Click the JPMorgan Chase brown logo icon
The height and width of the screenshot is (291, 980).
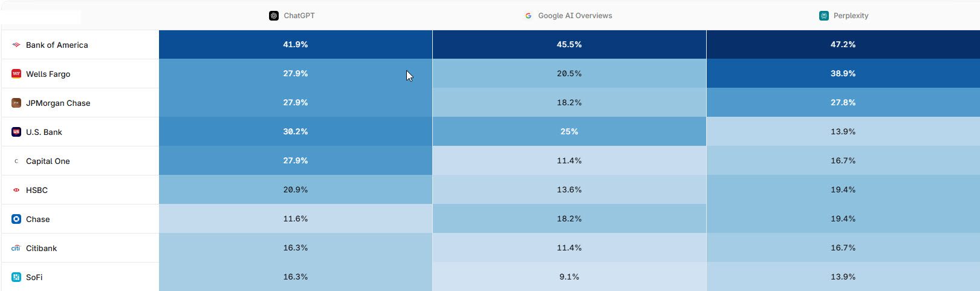pyautogui.click(x=16, y=103)
